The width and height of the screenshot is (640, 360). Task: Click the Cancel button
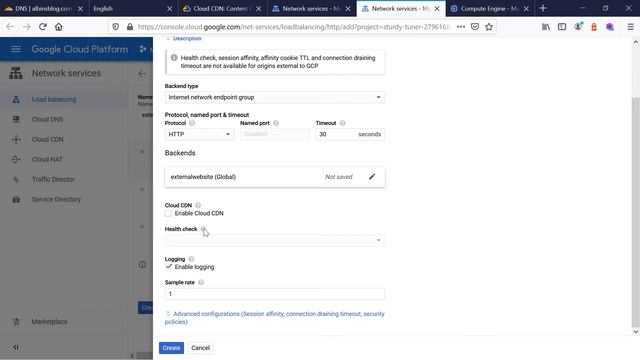tap(200, 348)
